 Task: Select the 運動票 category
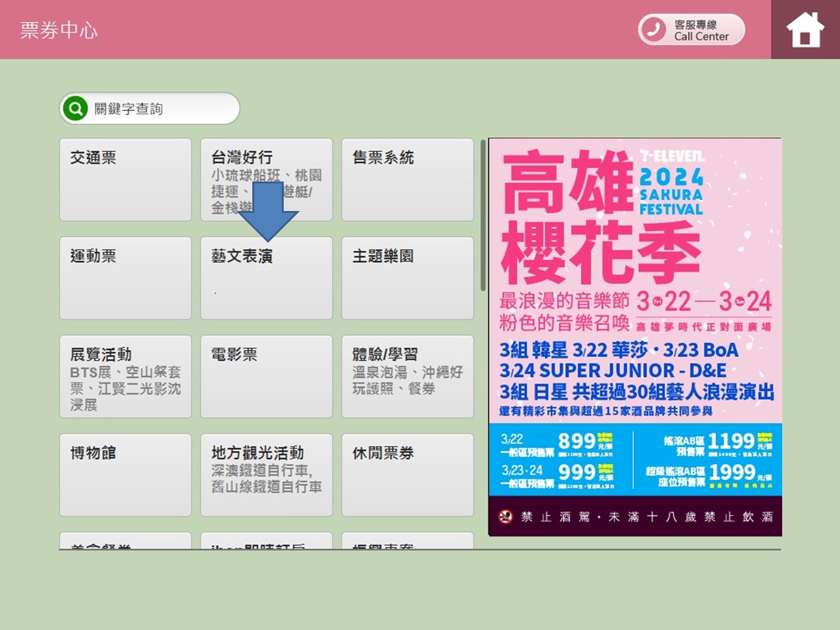125,278
